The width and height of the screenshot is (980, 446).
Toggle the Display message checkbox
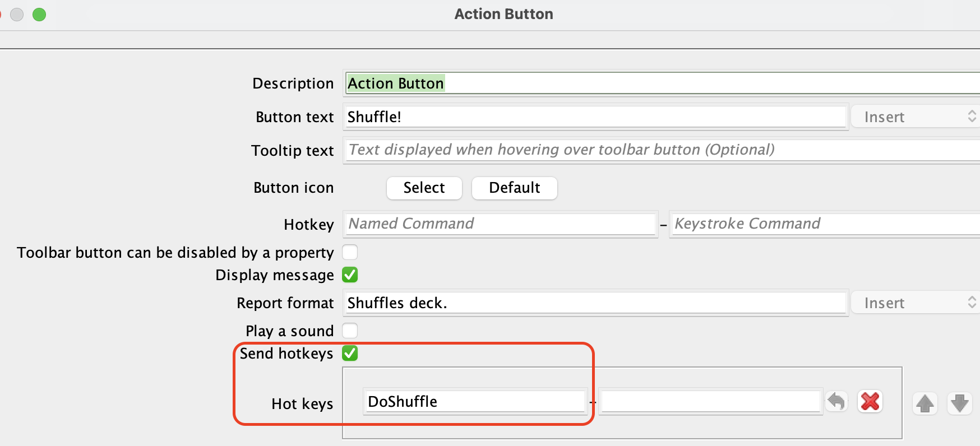click(x=350, y=275)
